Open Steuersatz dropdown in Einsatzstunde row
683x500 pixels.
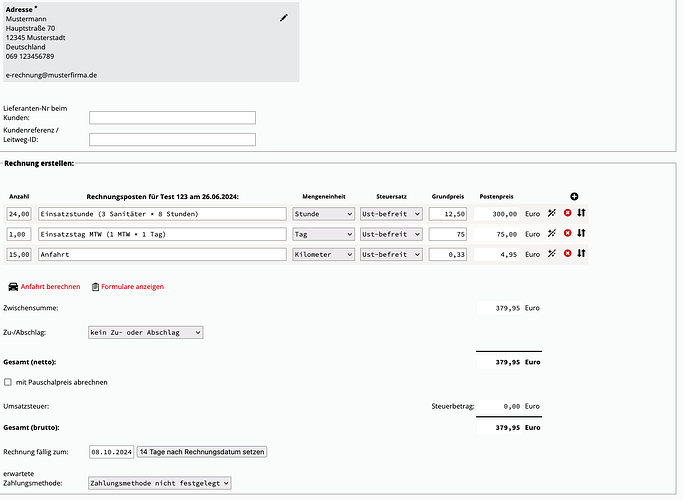point(391,214)
